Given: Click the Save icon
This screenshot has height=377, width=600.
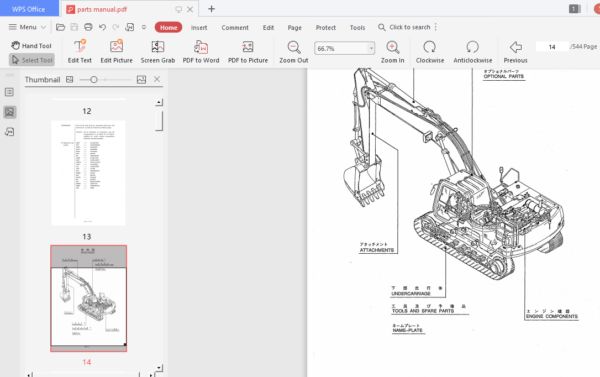Looking at the screenshot, I should [74, 27].
